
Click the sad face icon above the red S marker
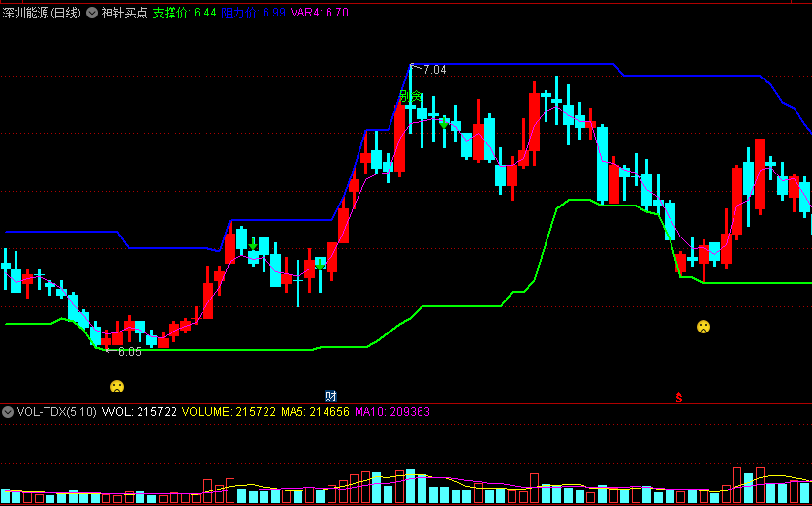(703, 327)
